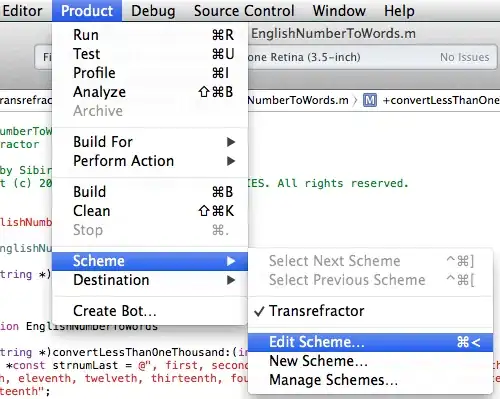Expand the Perform Action submenu

pos(150,161)
